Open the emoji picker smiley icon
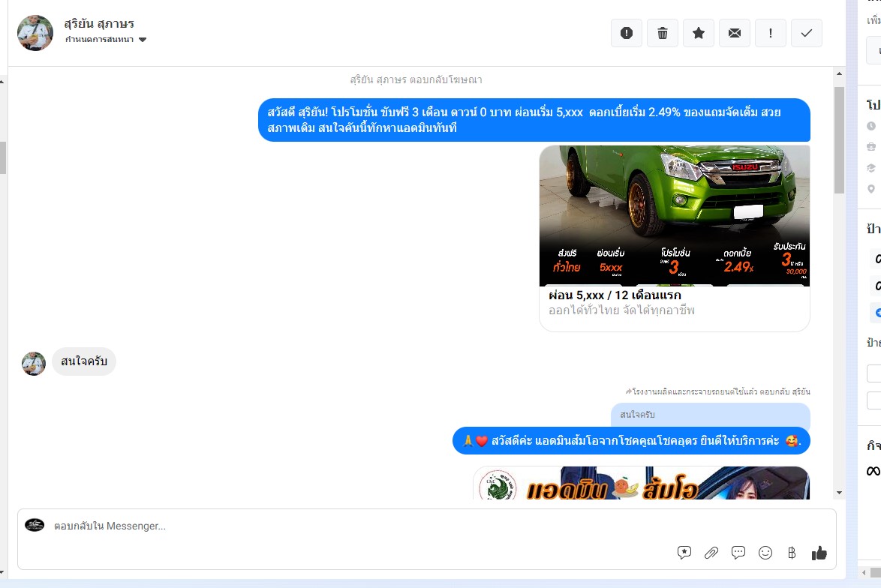 (x=765, y=553)
